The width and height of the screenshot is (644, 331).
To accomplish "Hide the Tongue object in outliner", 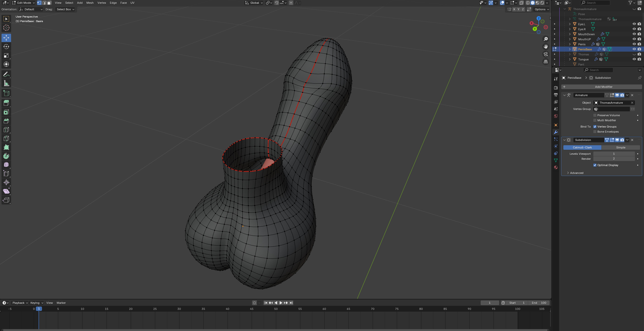I will [x=634, y=59].
